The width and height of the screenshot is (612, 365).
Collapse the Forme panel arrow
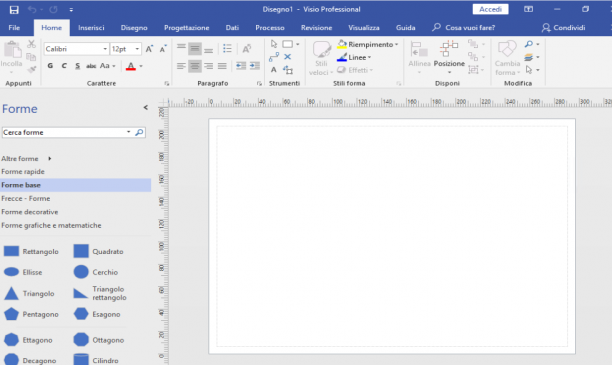pos(146,107)
